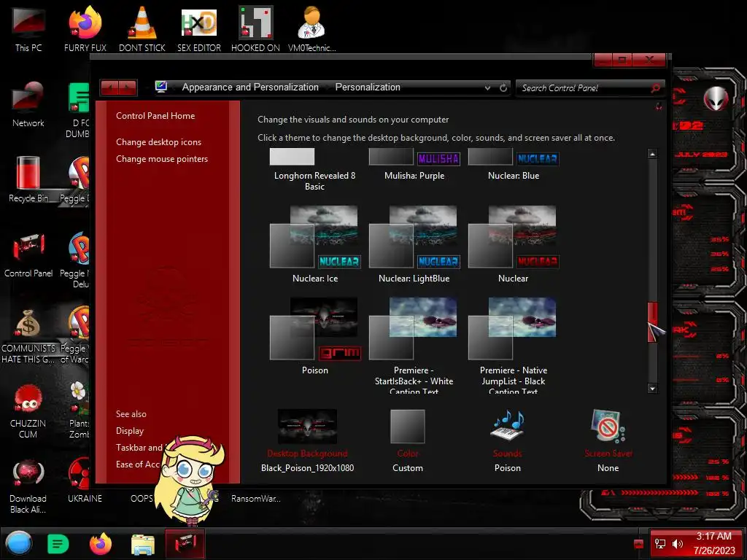Open File Explorer from the taskbar
The width and height of the screenshot is (747, 560).
coord(142,544)
